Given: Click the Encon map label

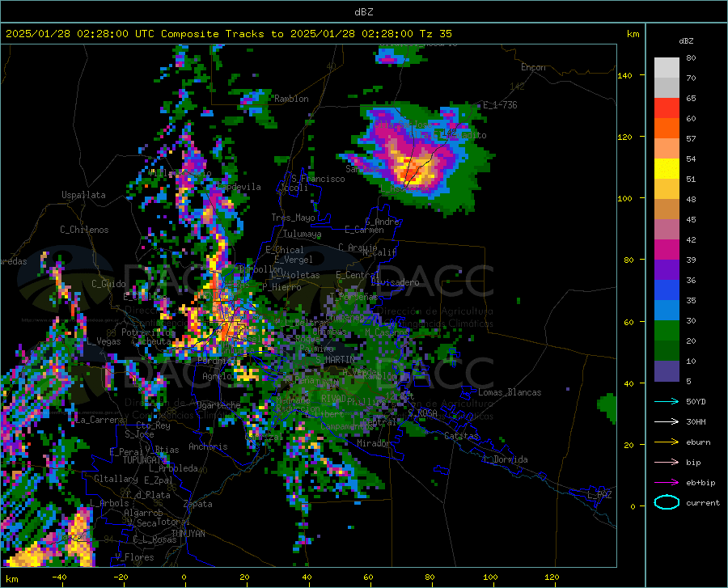Looking at the screenshot, I should [533, 67].
